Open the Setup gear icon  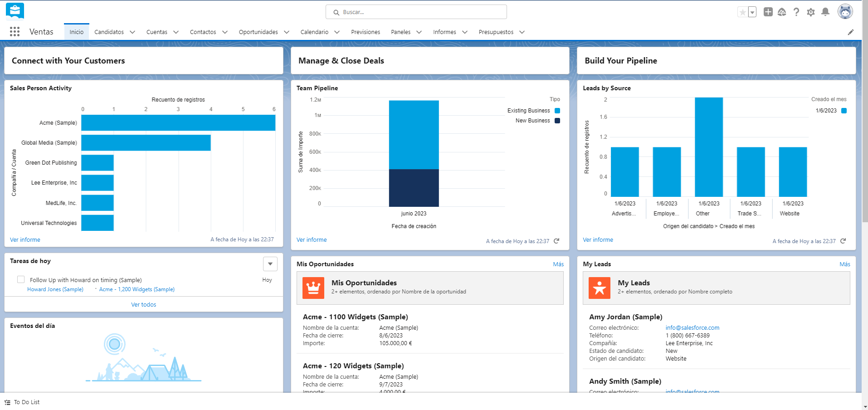click(x=811, y=12)
